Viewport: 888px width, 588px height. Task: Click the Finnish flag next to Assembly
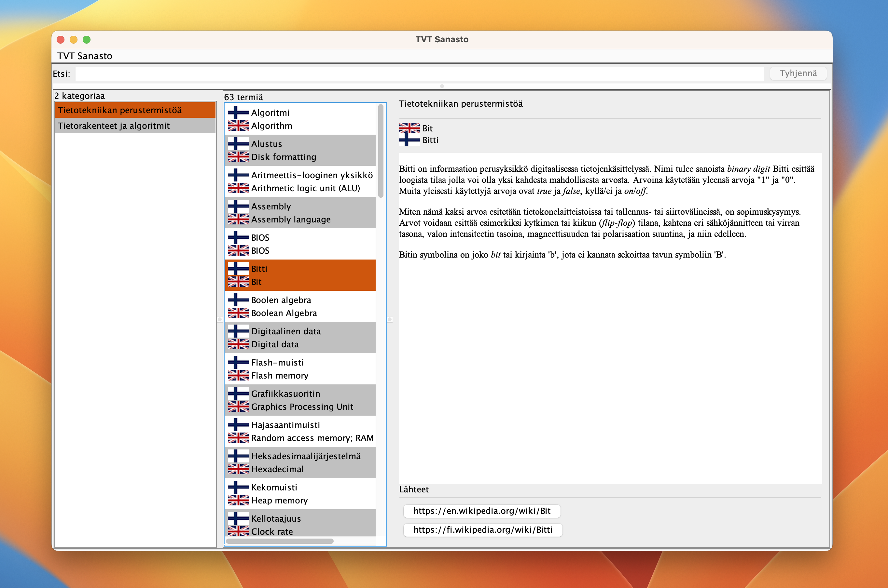(x=238, y=206)
